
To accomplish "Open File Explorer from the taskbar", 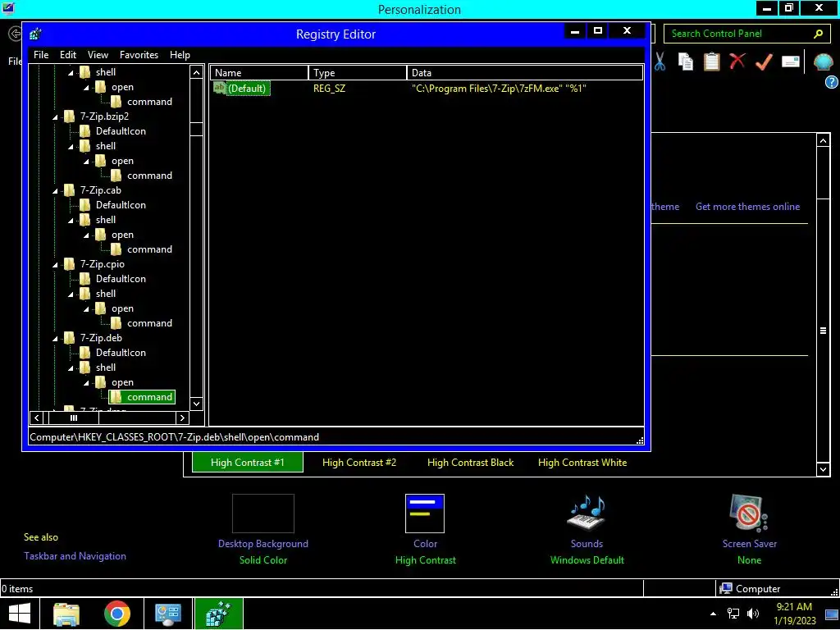I will pos(66,614).
